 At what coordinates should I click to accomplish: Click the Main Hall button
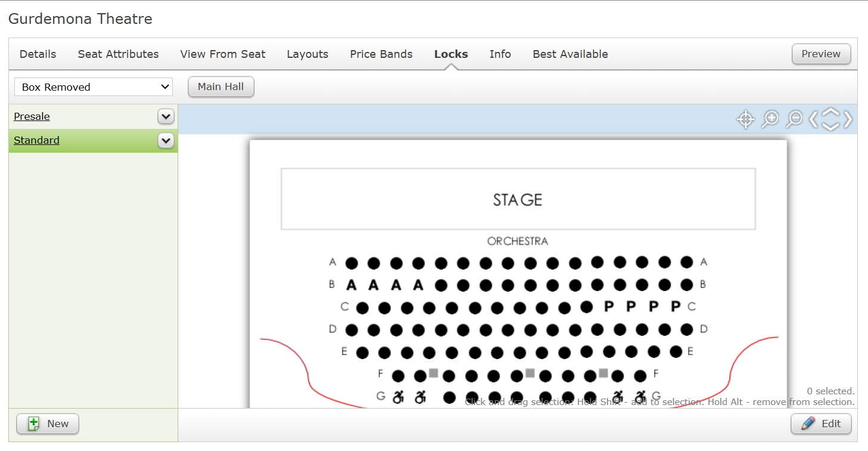[x=221, y=87]
